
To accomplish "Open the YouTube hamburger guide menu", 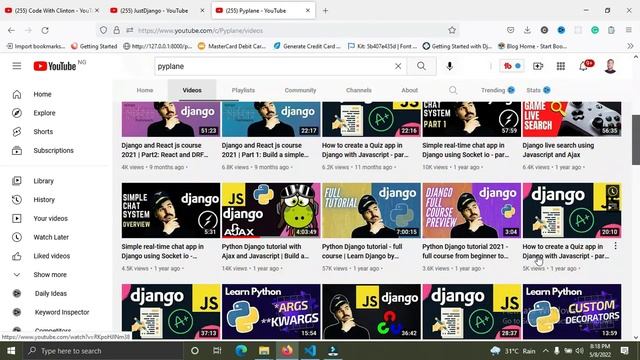I will click(17, 66).
